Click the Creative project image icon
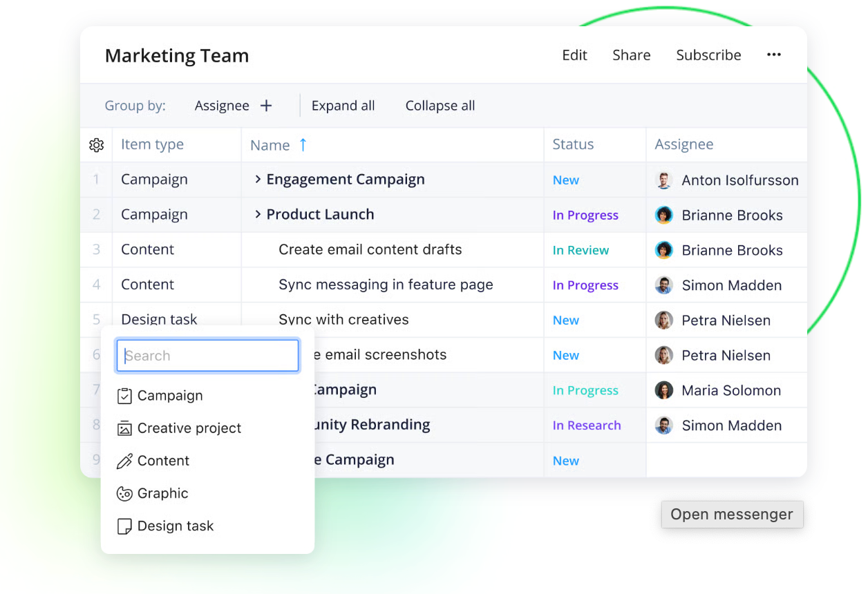868x594 pixels. [124, 428]
